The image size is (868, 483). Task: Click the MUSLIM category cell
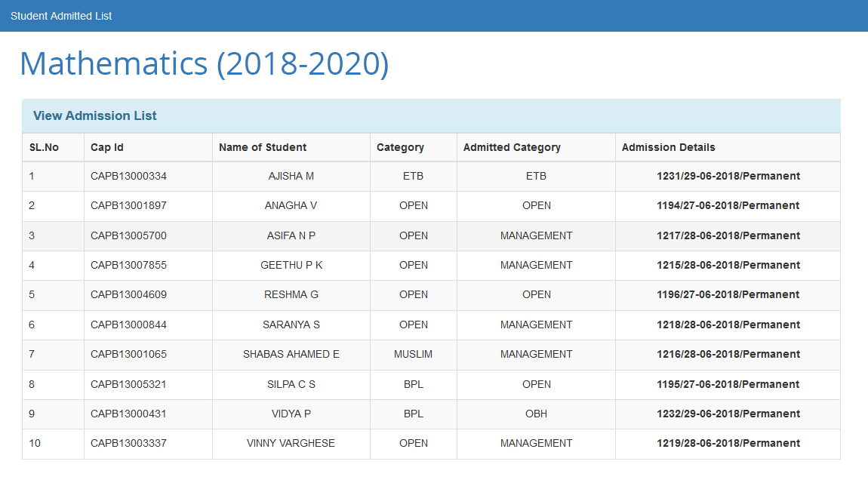click(413, 354)
